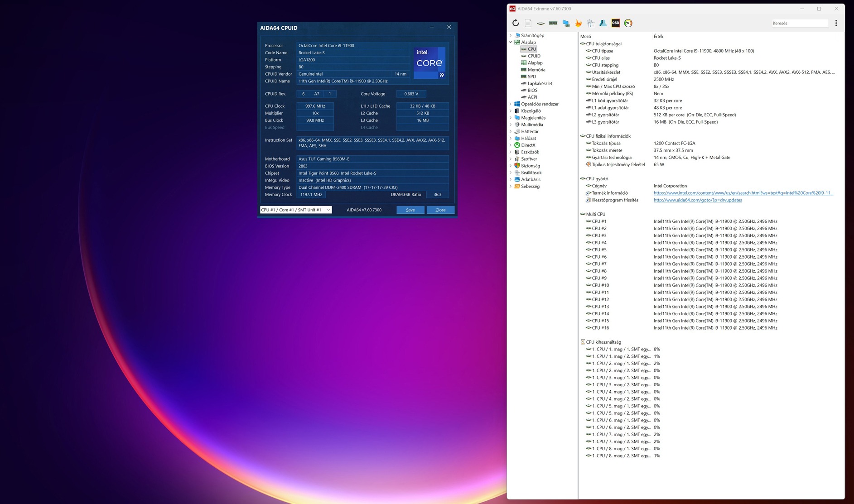
Task: Click the Háttértár storage icon
Action: (517, 131)
